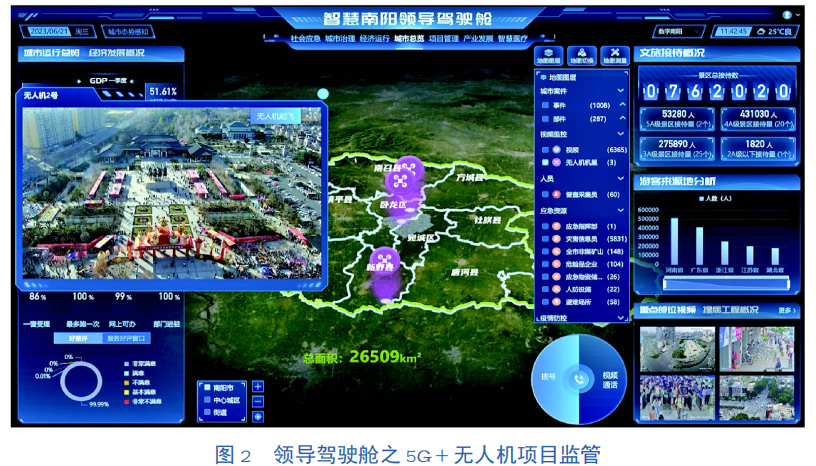The height and width of the screenshot is (466, 816).
Task: Enable the 视频 layer checkbox
Action: (x=544, y=149)
